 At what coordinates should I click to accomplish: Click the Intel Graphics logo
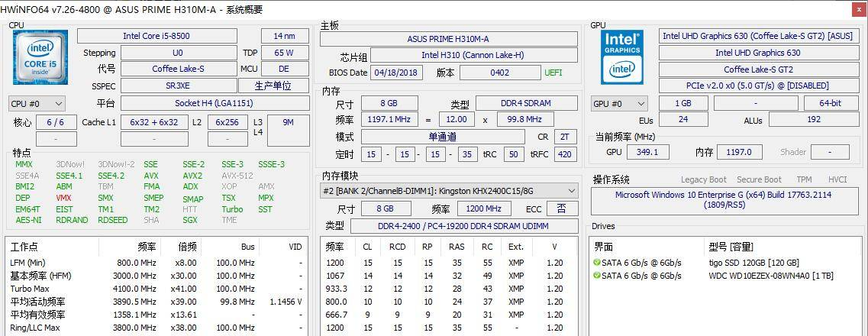[x=622, y=57]
